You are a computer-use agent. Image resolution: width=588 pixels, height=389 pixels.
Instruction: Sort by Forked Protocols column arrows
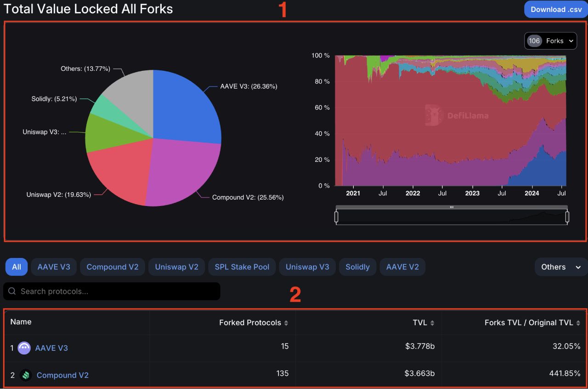[286, 323]
